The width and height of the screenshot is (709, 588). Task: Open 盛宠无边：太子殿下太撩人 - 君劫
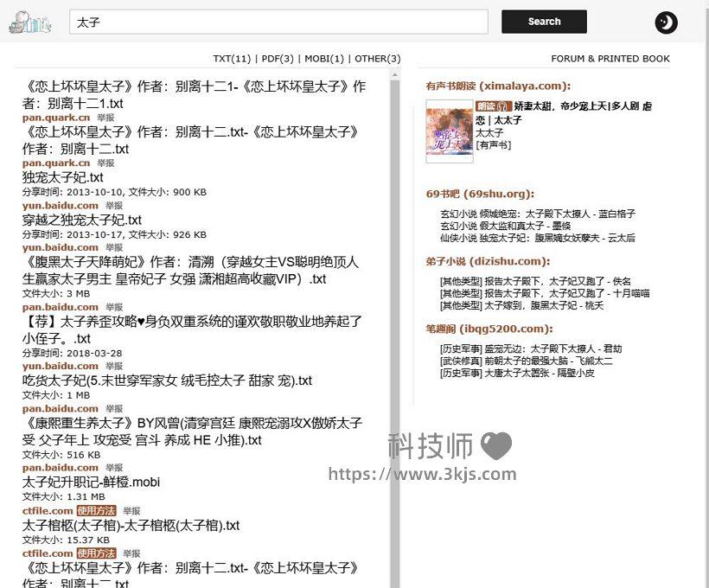tap(531, 348)
